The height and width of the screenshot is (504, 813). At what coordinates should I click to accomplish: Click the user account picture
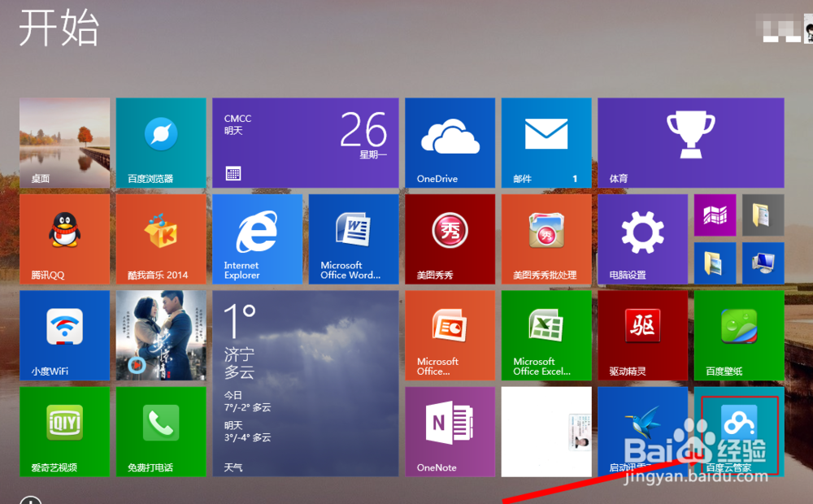[x=808, y=28]
